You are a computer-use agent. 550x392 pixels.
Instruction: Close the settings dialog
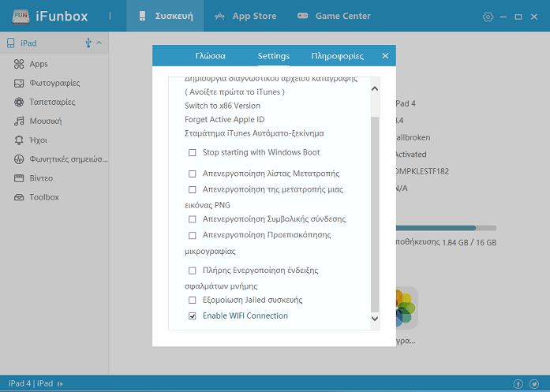(x=385, y=56)
